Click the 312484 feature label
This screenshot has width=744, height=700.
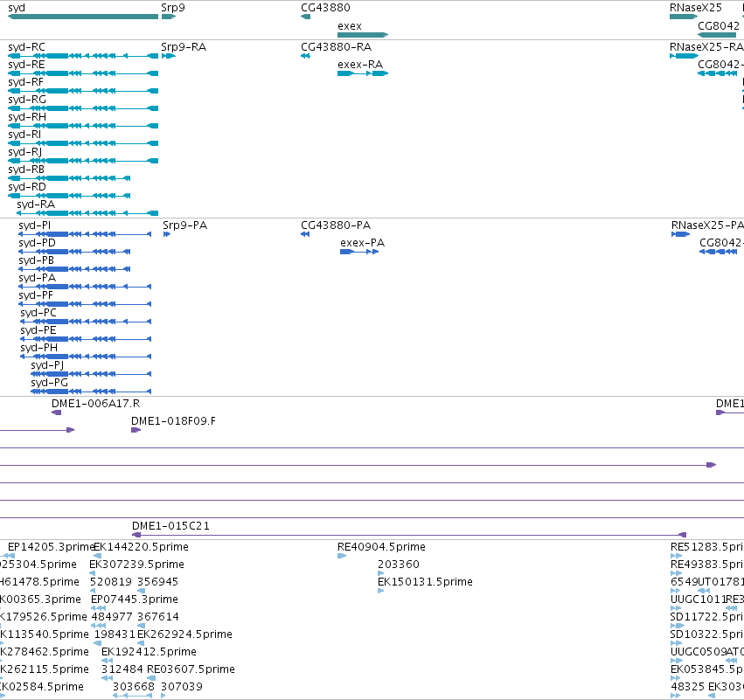click(x=122, y=669)
